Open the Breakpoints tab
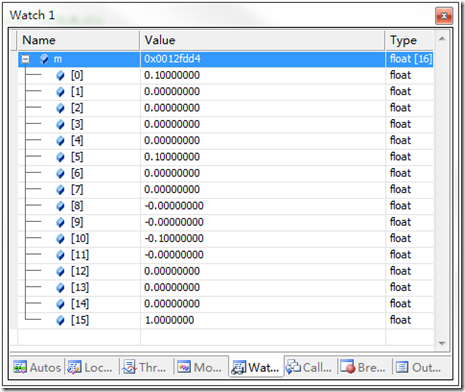This screenshot has height=392, width=465. (363, 367)
